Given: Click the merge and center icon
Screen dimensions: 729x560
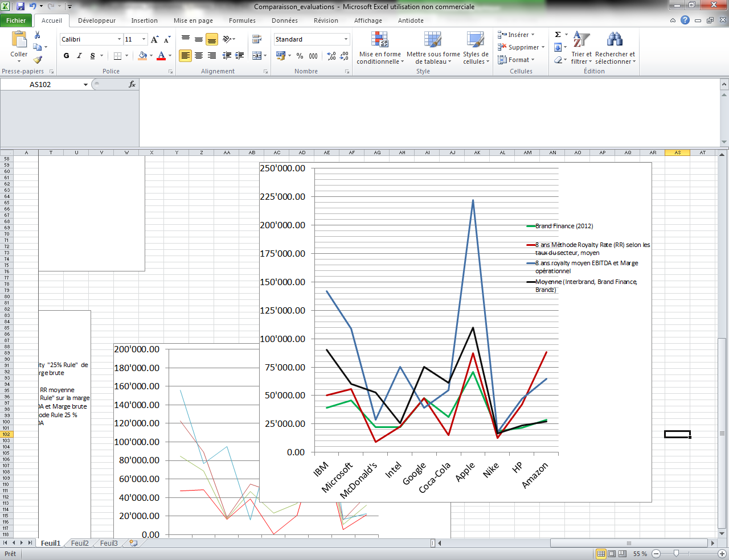Looking at the screenshot, I should (x=257, y=56).
